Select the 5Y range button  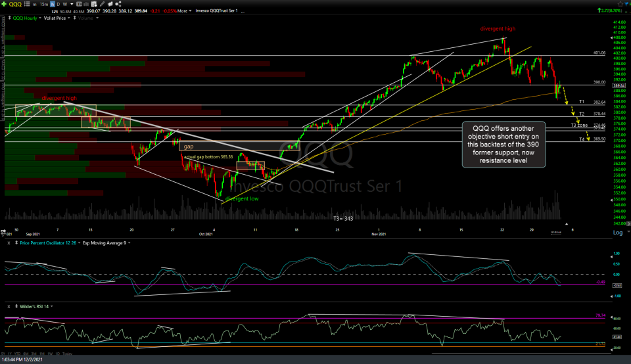[3, 353]
